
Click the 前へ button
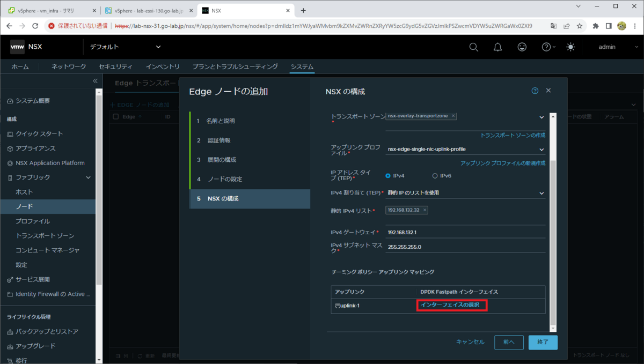[x=509, y=342]
